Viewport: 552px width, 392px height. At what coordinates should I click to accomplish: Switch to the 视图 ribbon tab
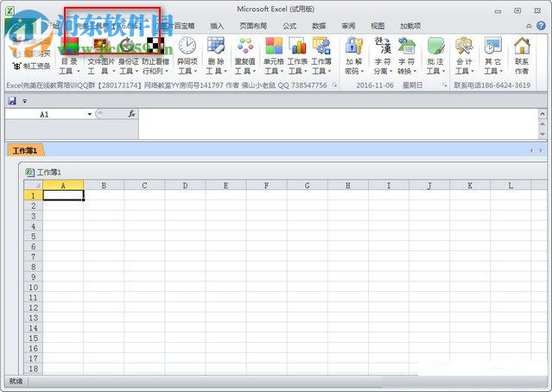[378, 26]
